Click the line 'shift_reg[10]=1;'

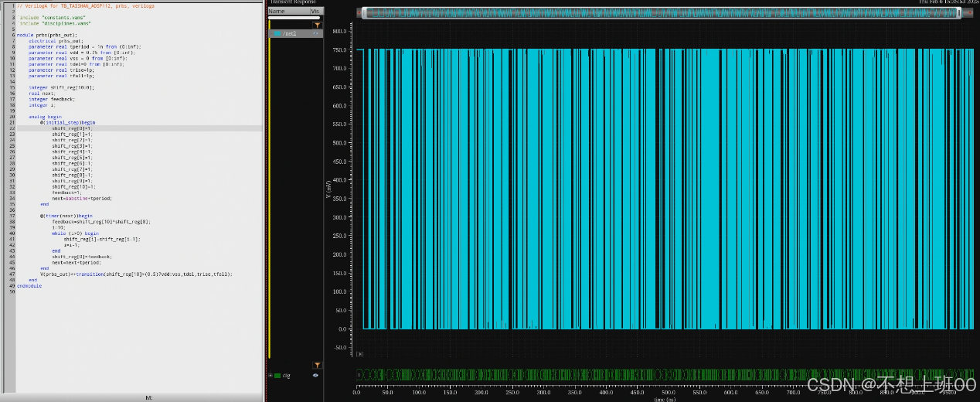74,186
